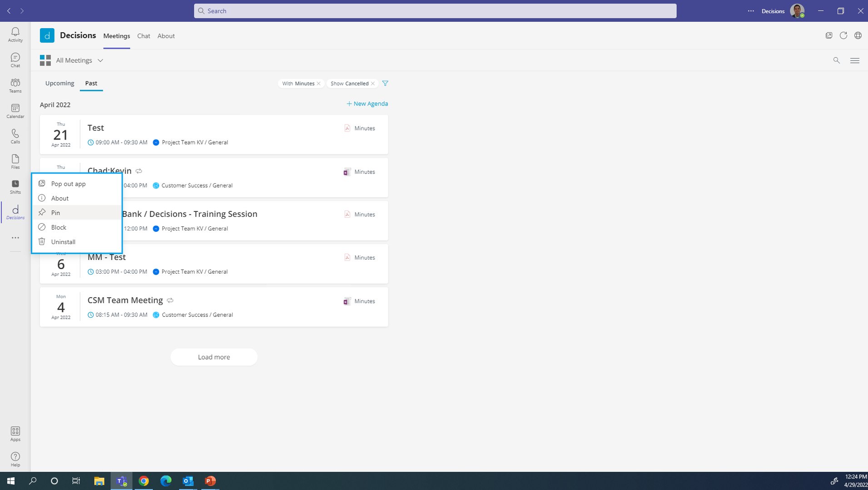Refresh the Decisions app
Screen dimensions: 868x490
tap(843, 35)
